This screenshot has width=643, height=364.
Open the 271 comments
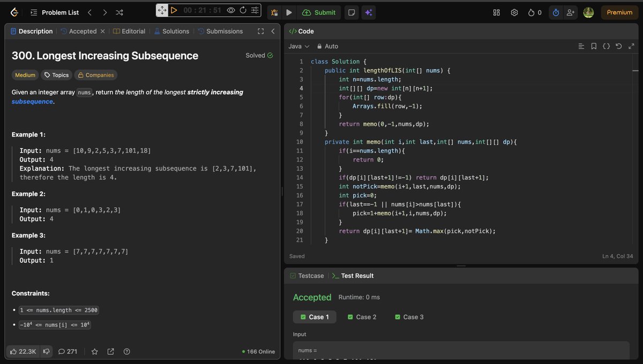pos(68,351)
